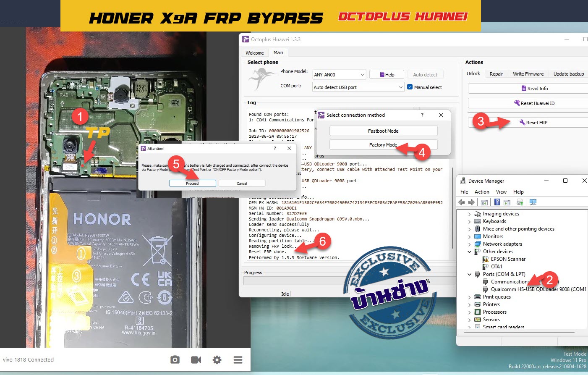Toggle the Manual select checkbox
Viewport: 588px width, 375px height.
(410, 87)
